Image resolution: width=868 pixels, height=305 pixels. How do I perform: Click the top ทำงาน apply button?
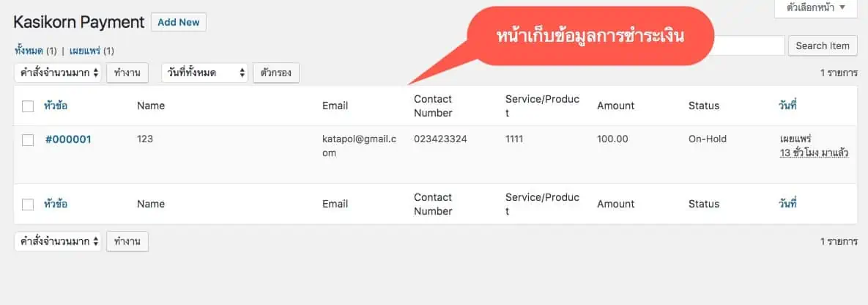point(127,73)
